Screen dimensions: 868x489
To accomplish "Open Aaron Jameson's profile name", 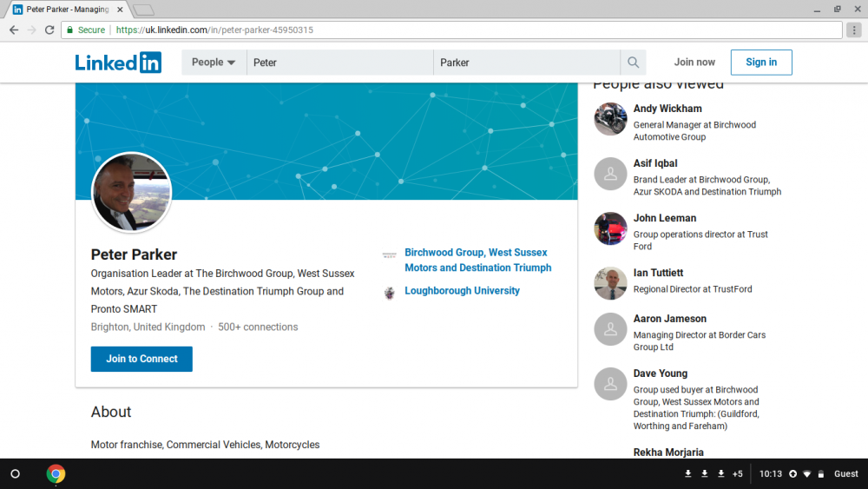I will click(x=670, y=319).
